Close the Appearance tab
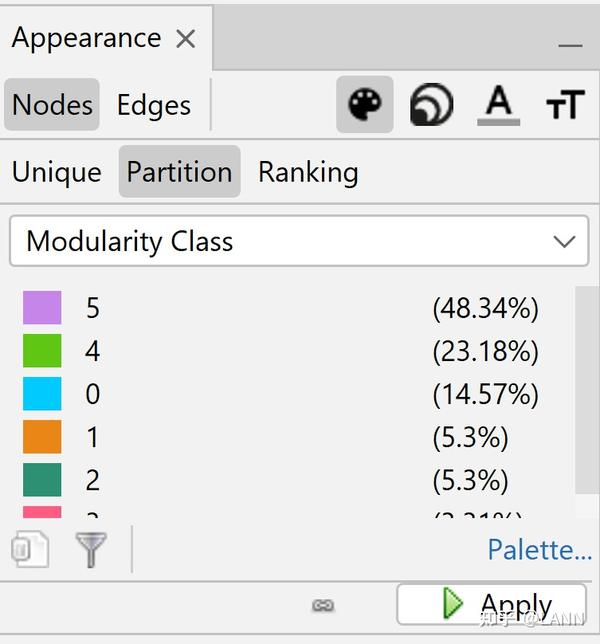This screenshot has width=600, height=644. (x=186, y=39)
